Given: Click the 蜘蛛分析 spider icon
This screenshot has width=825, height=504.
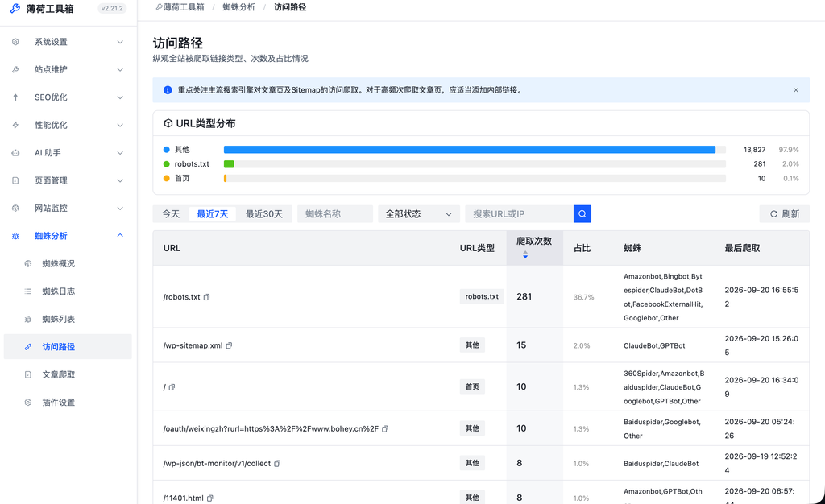Looking at the screenshot, I should 15,236.
